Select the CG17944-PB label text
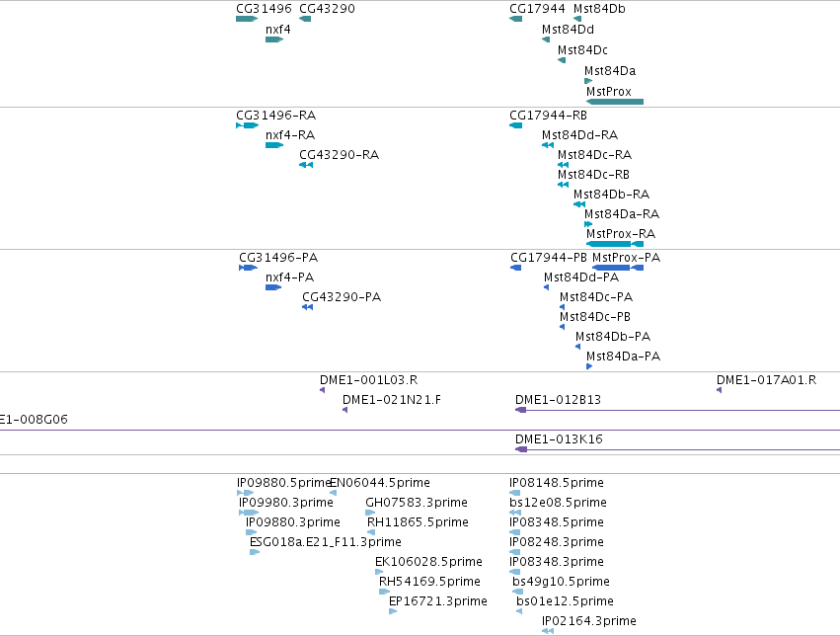 pyautogui.click(x=549, y=258)
